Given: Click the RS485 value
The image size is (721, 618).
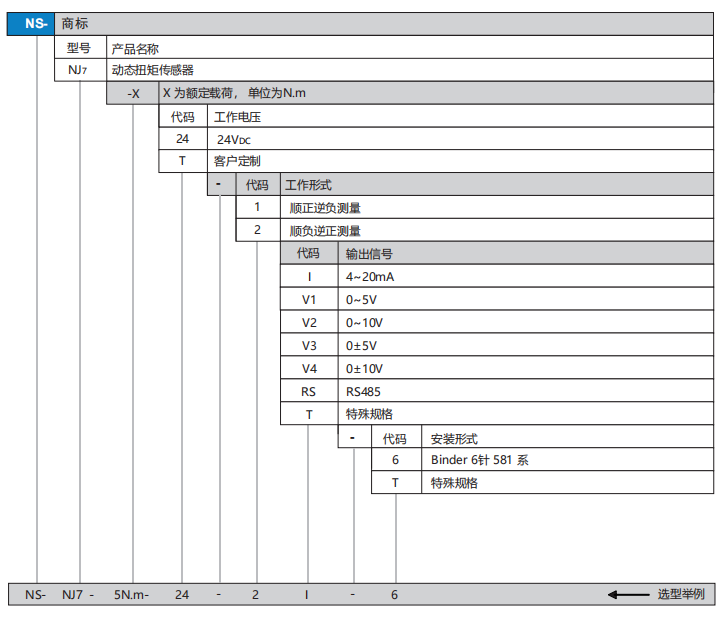Looking at the screenshot, I should point(363,392).
